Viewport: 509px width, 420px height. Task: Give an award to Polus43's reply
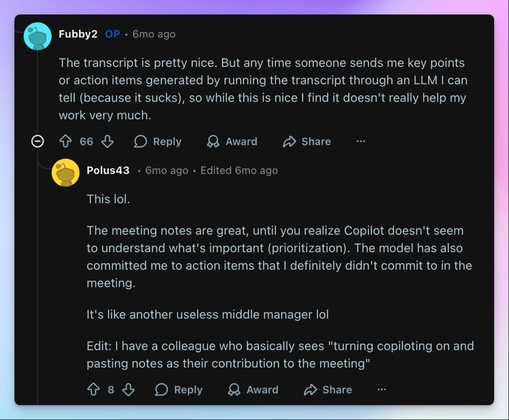(x=253, y=389)
